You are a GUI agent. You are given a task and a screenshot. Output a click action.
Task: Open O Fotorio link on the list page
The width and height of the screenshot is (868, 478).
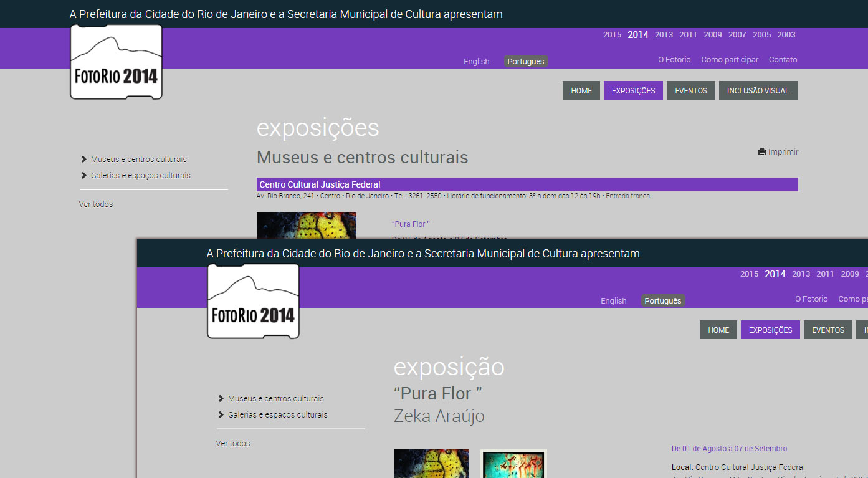(674, 60)
